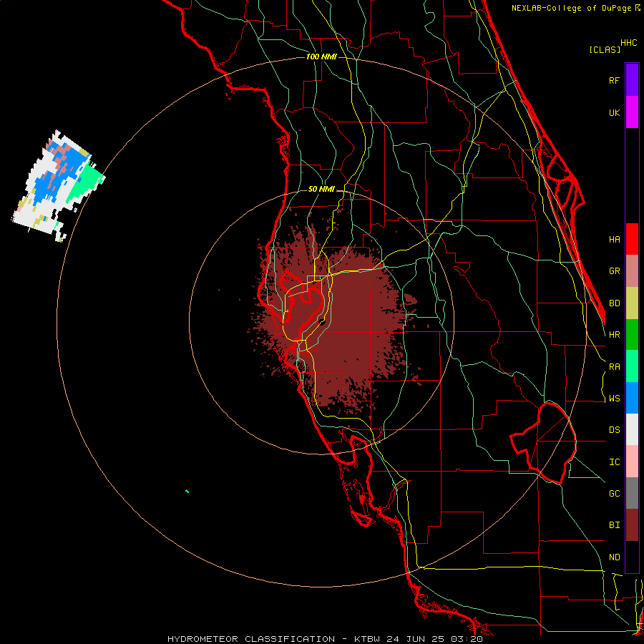The width and height of the screenshot is (644, 644).
Task: Click the DS legend label
Action: click(614, 430)
